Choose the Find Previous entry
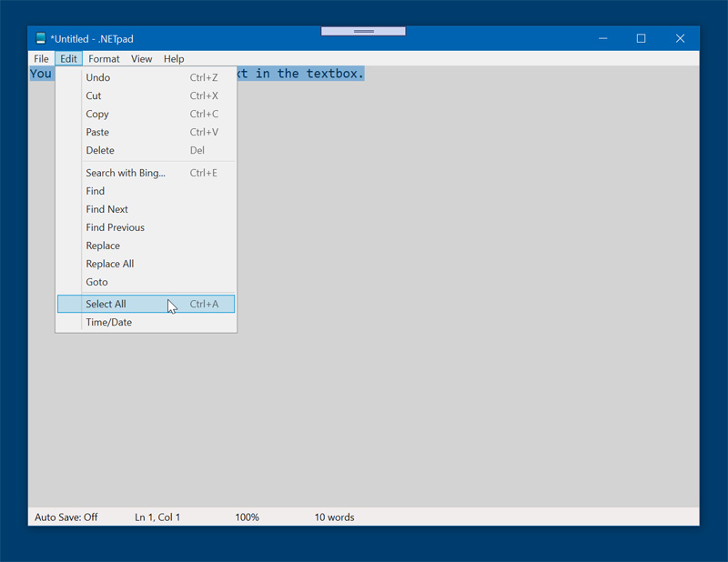The image size is (728, 562). 115,227
